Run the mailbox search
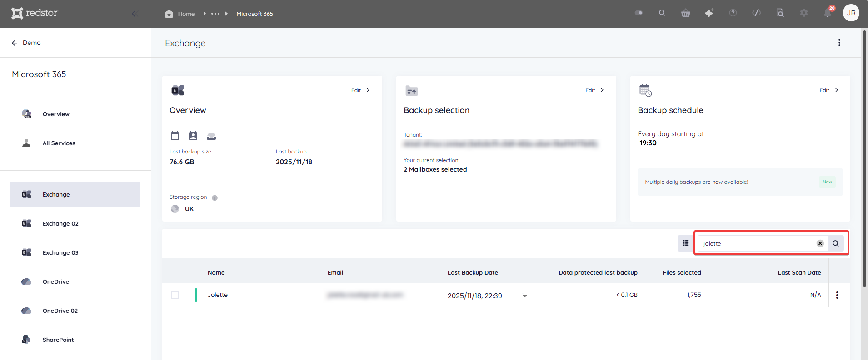 coord(836,243)
